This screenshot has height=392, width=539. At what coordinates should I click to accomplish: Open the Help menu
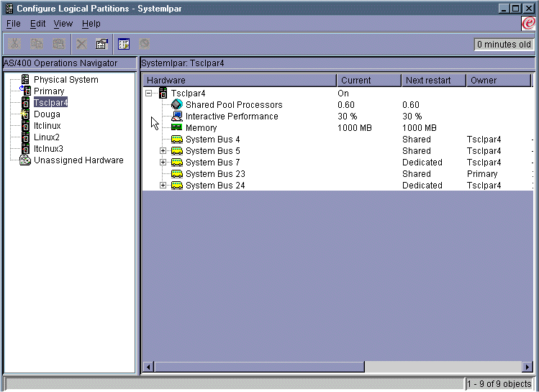click(91, 24)
